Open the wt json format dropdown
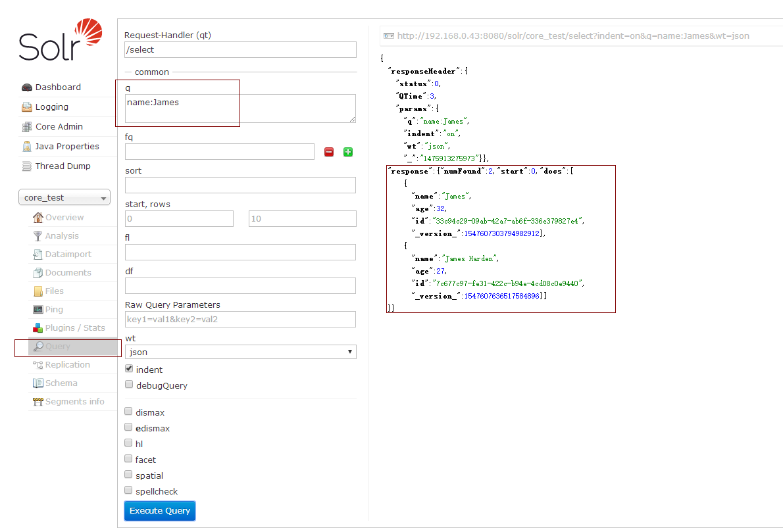Screen dimensions: 783x532 tap(241, 352)
